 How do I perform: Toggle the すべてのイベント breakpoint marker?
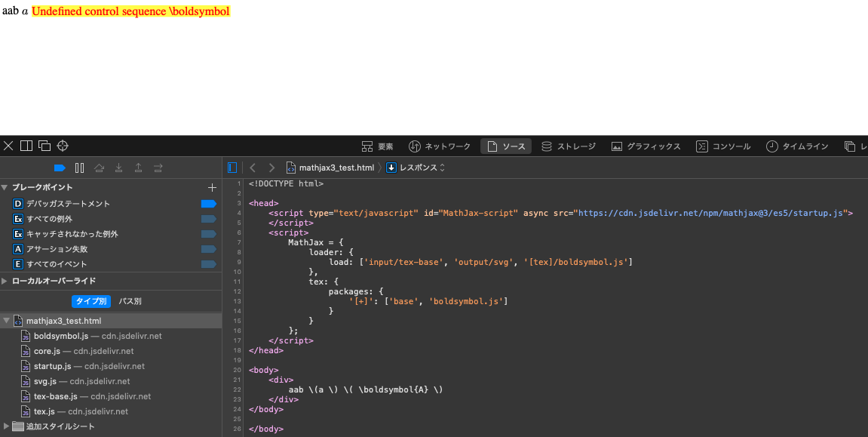point(209,264)
